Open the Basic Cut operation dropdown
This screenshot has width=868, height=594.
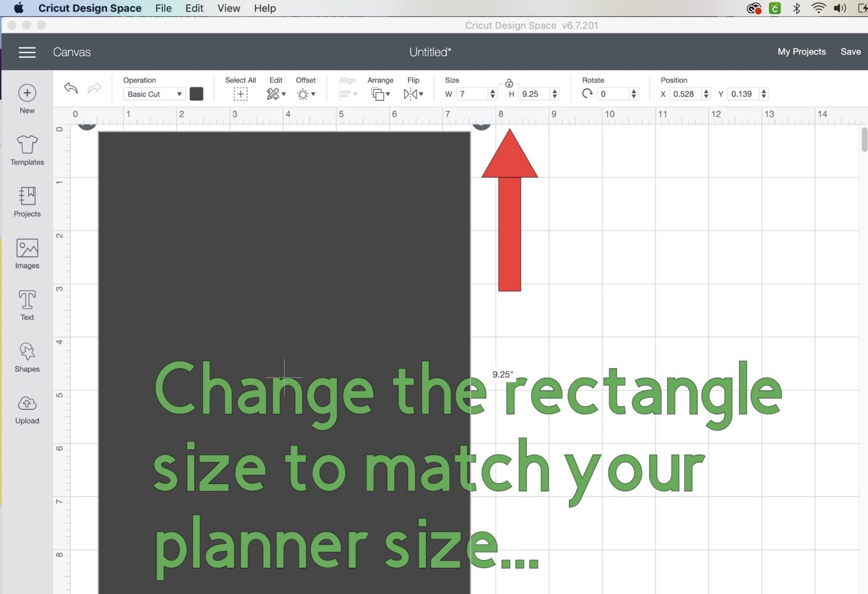click(154, 94)
